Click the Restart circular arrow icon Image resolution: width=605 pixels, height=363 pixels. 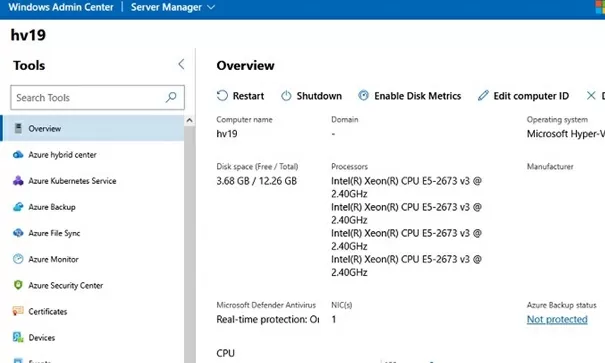tap(222, 95)
